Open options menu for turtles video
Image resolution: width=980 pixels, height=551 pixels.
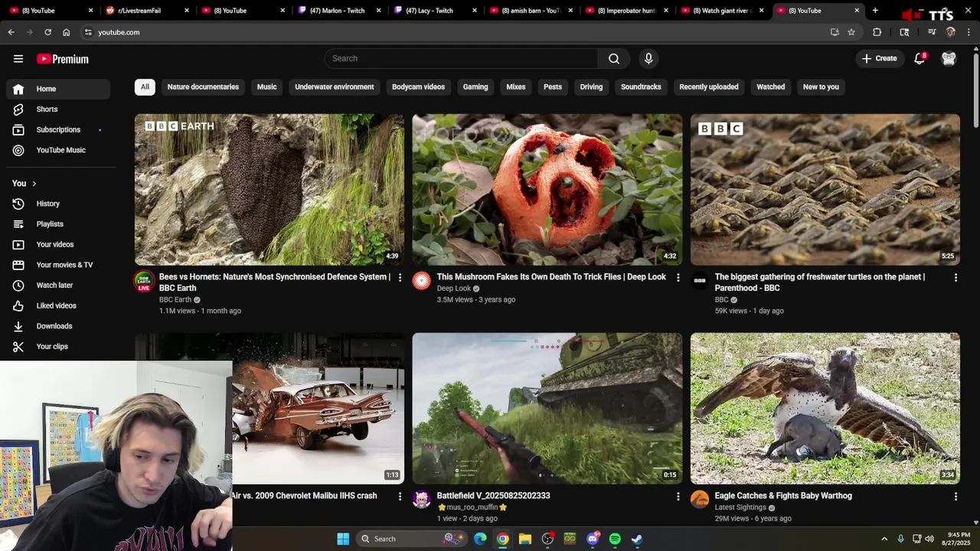tap(955, 277)
